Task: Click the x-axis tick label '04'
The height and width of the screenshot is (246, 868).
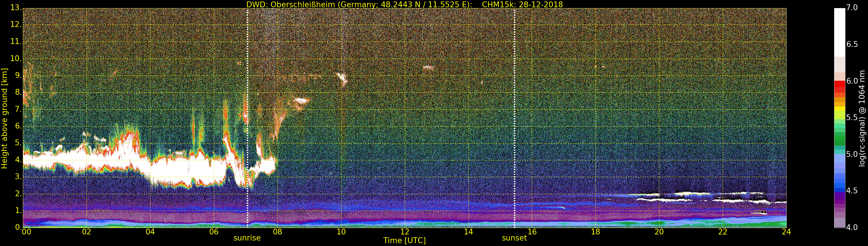Action: point(150,232)
